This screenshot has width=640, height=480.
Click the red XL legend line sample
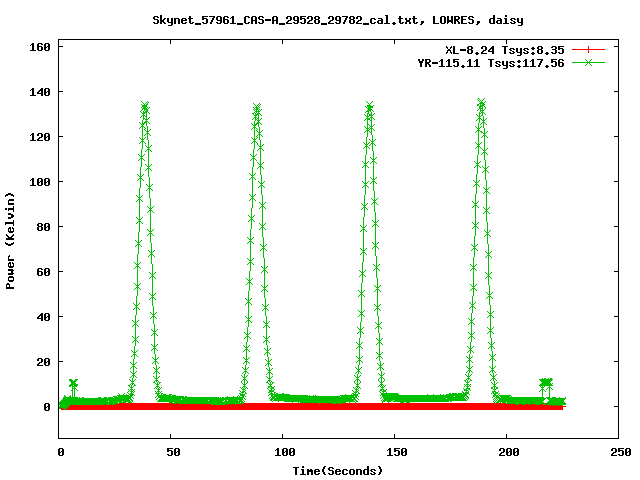[588, 50]
